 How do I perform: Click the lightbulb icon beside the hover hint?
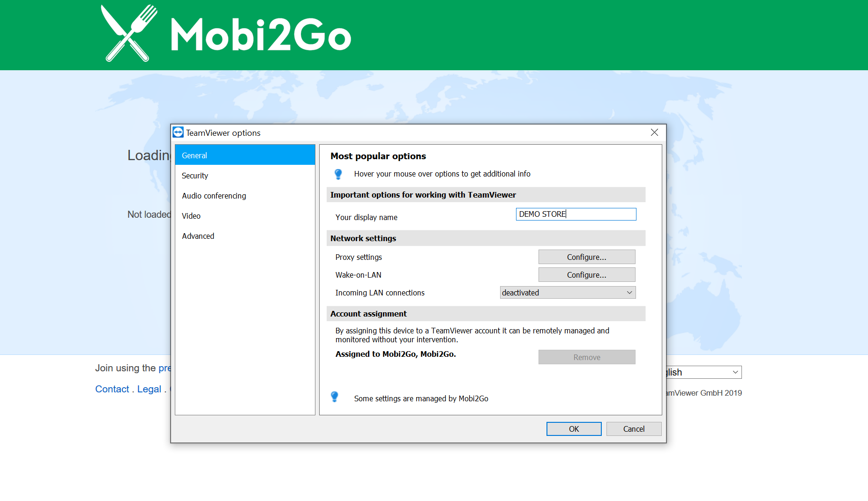338,174
